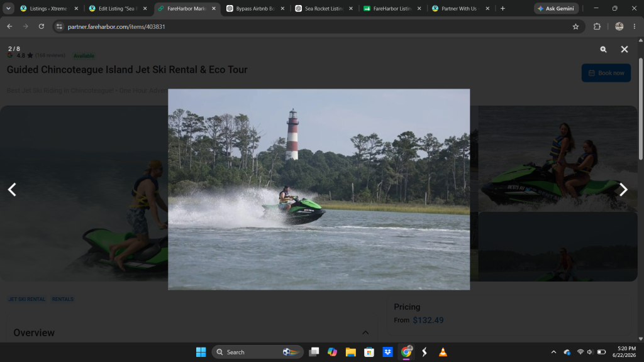Switch to the Partner With Us tab
The image size is (644, 362).
click(461, 8)
